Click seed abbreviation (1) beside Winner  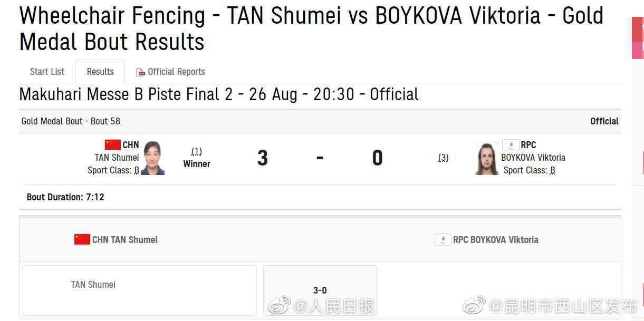[196, 151]
